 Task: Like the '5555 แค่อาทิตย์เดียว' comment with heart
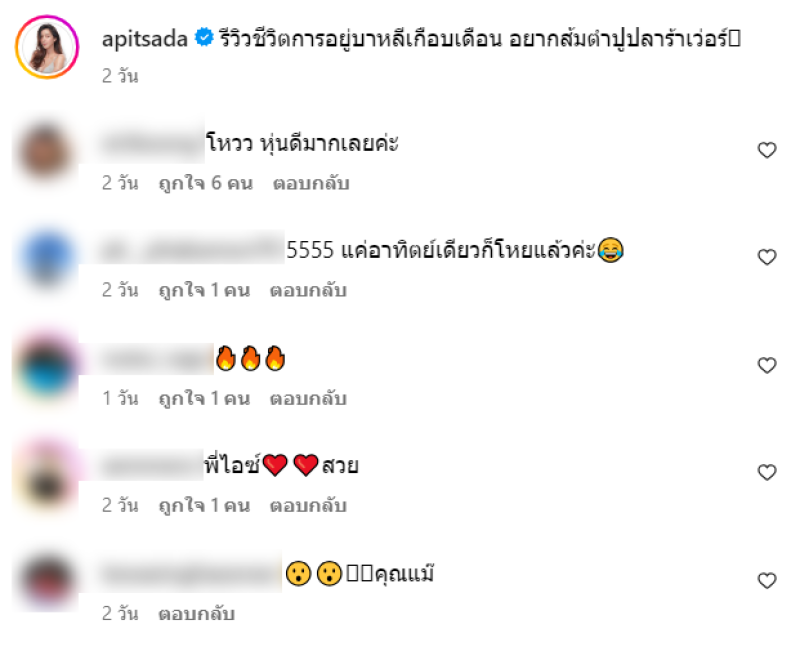(x=766, y=257)
